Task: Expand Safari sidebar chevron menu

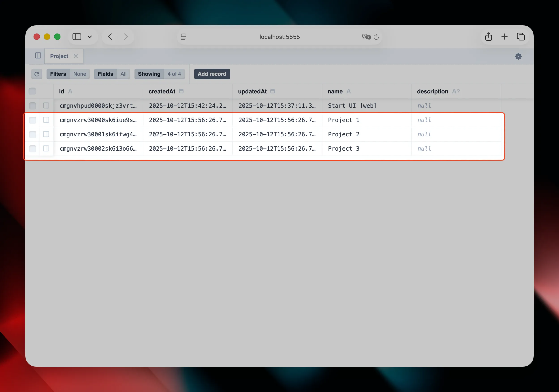Action: tap(90, 37)
